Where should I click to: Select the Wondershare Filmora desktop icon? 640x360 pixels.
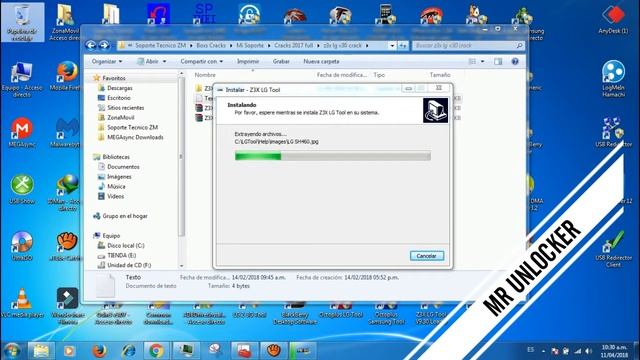(x=67, y=306)
